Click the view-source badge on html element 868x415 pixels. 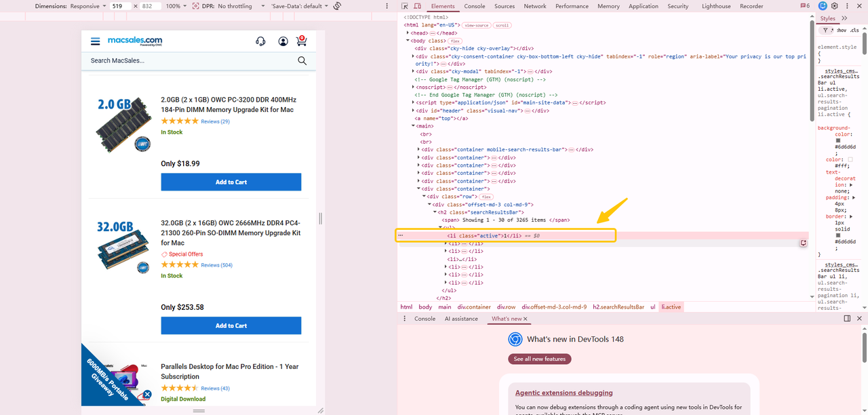pyautogui.click(x=477, y=25)
